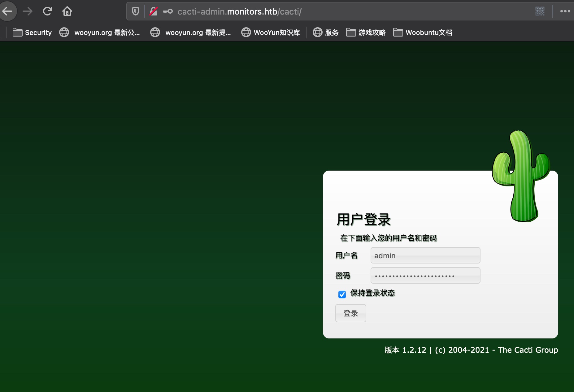Reload the current page

tap(47, 11)
